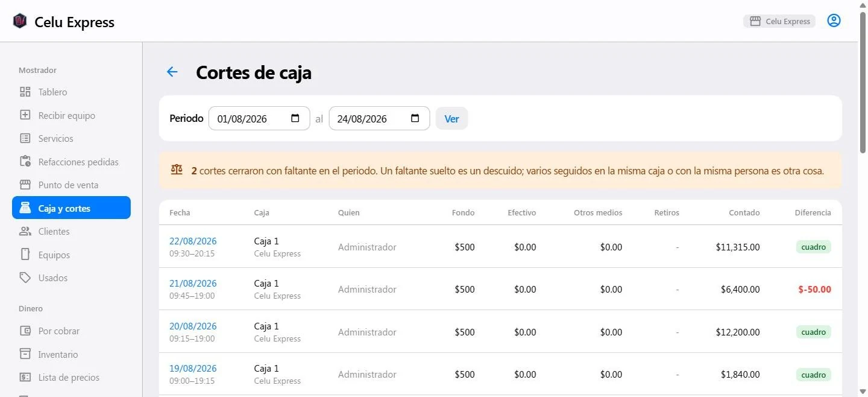The height and width of the screenshot is (397, 868).
Task: Click the Otros medios column header
Action: pos(598,212)
